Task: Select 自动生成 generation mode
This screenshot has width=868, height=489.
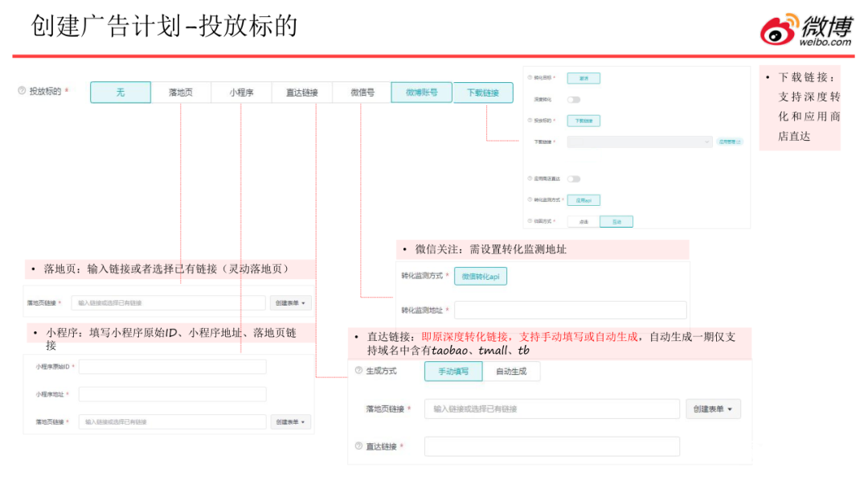Action: 511,372
